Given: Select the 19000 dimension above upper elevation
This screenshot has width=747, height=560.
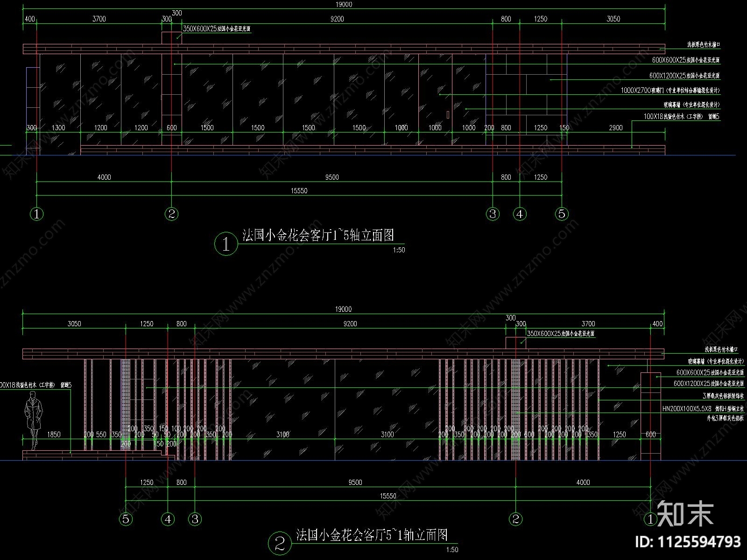Looking at the screenshot, I should [x=343, y=5].
